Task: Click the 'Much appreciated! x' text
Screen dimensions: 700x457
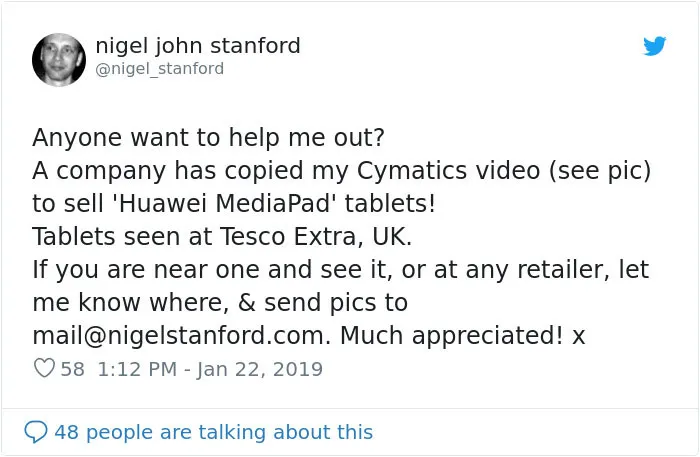Action: (x=462, y=336)
